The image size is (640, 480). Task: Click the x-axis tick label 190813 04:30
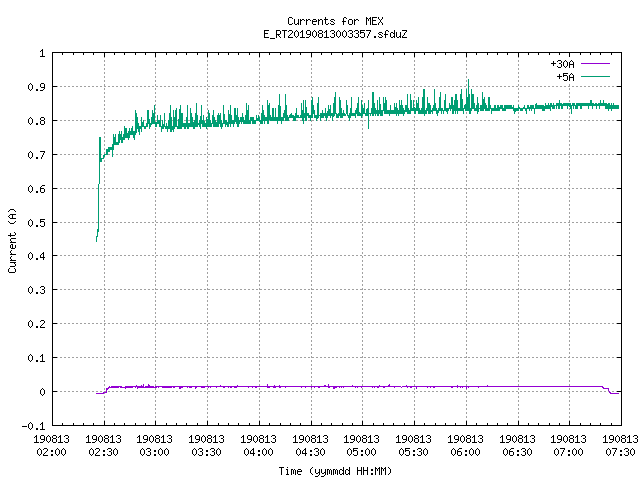[310, 445]
